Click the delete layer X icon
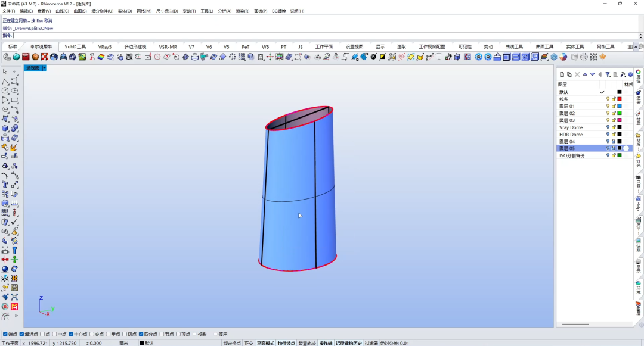Screen dimensions: 644x346 click(577, 74)
